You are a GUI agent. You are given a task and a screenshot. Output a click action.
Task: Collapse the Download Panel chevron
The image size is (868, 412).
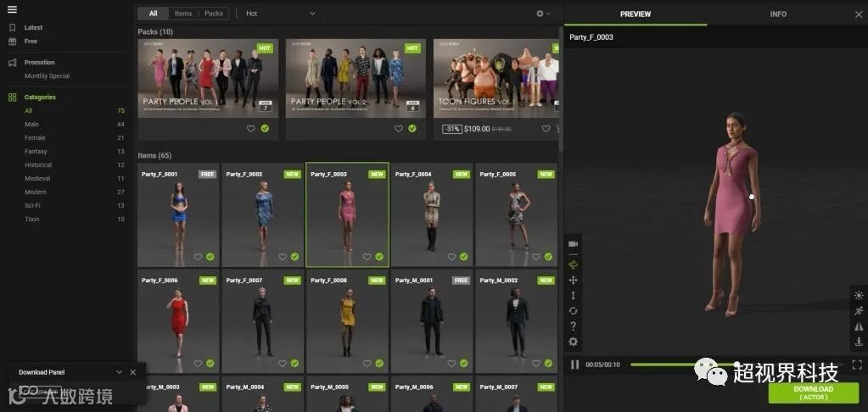tap(119, 372)
